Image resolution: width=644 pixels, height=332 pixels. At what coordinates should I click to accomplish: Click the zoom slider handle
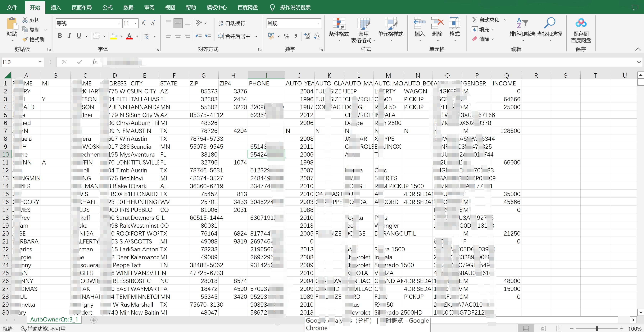click(x=597, y=329)
